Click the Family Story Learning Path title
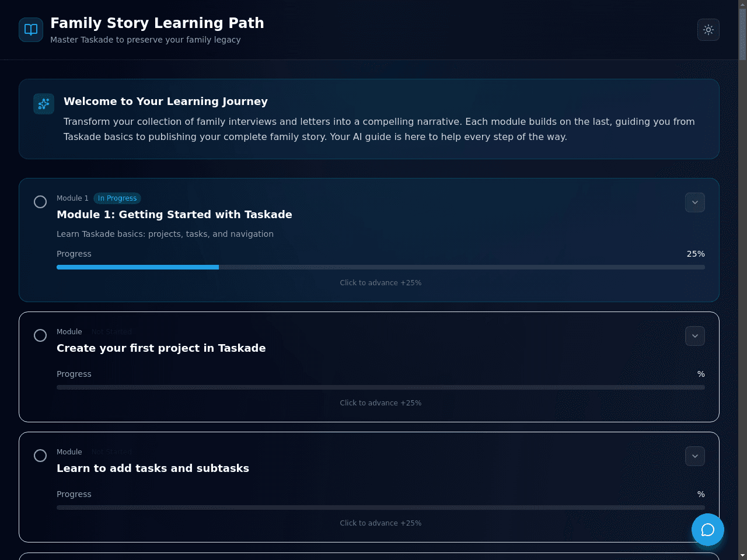The image size is (747, 560). (x=157, y=23)
